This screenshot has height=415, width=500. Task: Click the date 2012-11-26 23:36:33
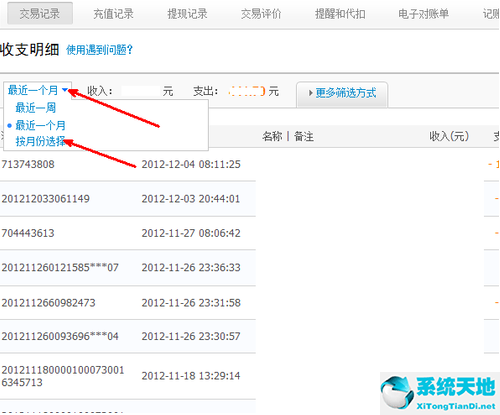[191, 267]
